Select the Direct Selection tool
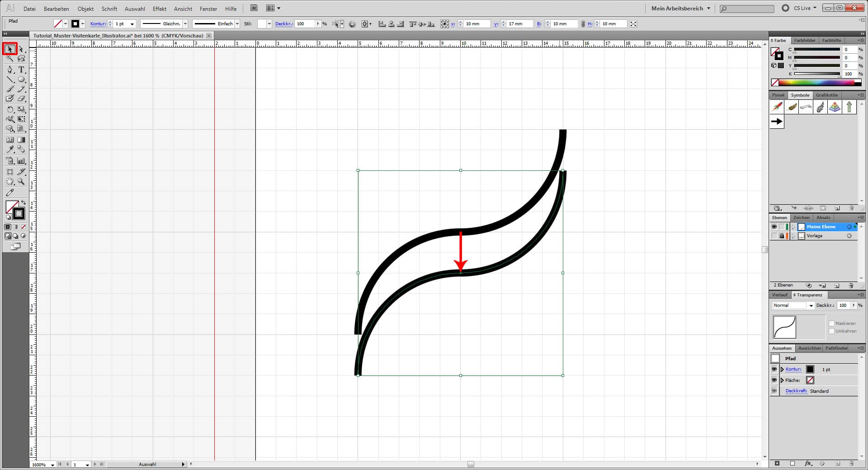The width and height of the screenshot is (868, 470). [21, 49]
